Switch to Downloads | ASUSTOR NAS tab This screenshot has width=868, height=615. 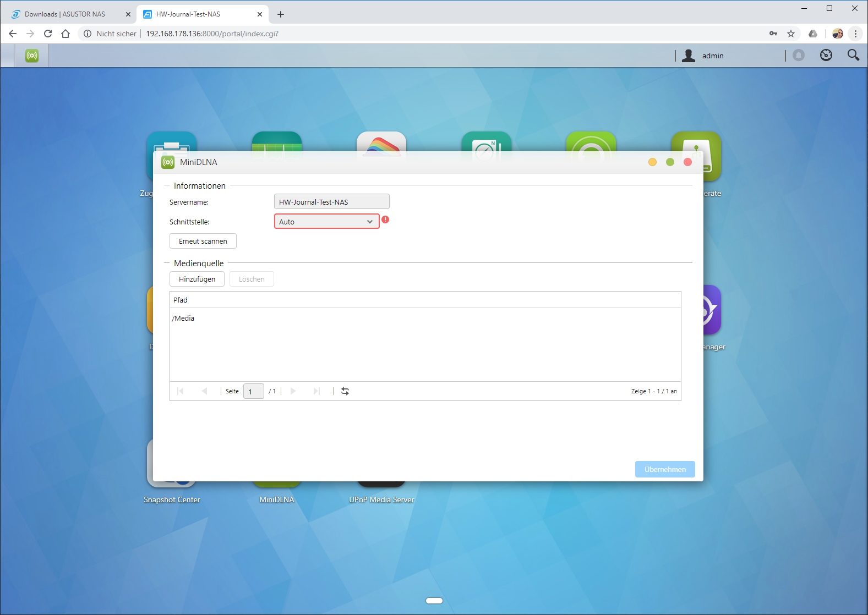(x=65, y=14)
